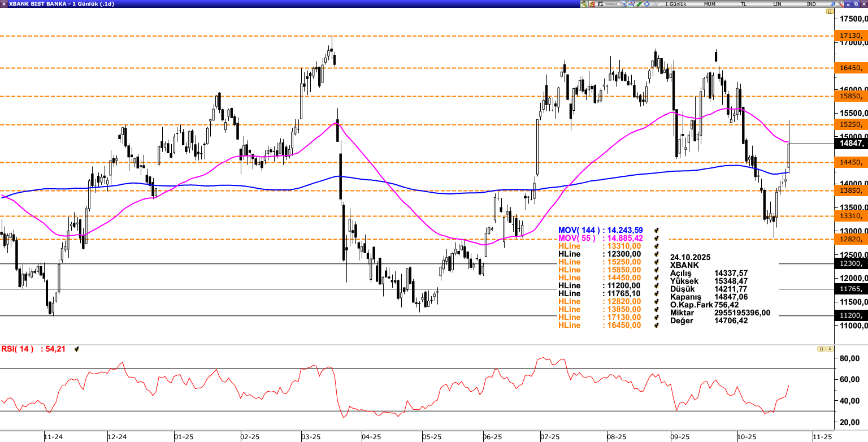Viewport: 868px width, 442px height.
Task: Open the IND indicators menu
Action: (811, 4)
